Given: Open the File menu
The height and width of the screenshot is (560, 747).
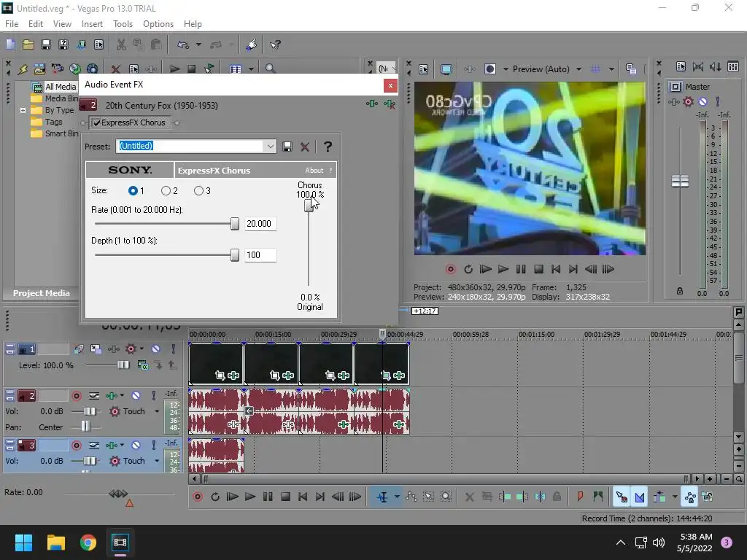Looking at the screenshot, I should [12, 24].
